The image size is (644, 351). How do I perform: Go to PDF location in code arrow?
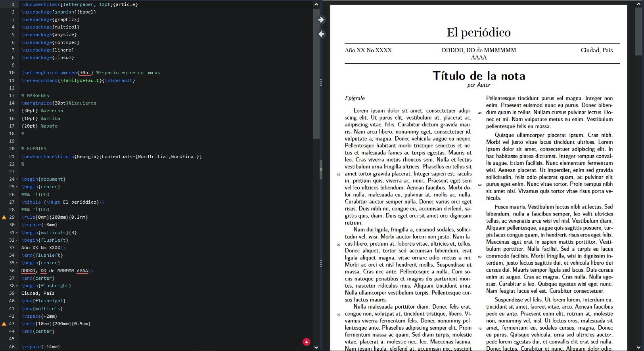321,34
